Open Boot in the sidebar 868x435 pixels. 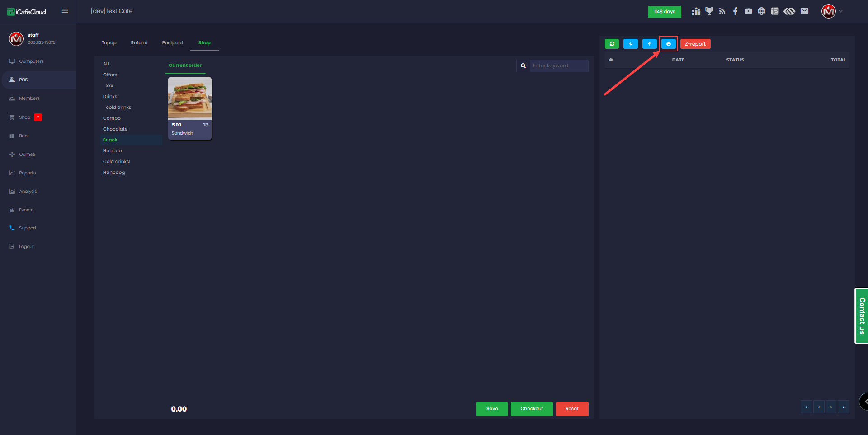click(38, 136)
